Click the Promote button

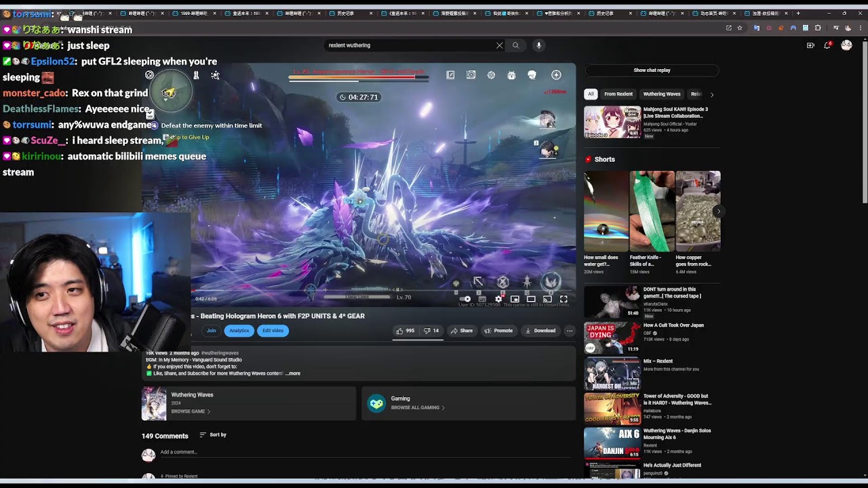coord(498,331)
